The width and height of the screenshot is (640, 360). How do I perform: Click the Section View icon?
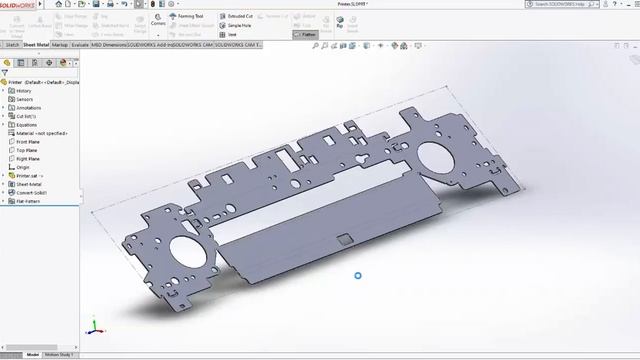343,46
